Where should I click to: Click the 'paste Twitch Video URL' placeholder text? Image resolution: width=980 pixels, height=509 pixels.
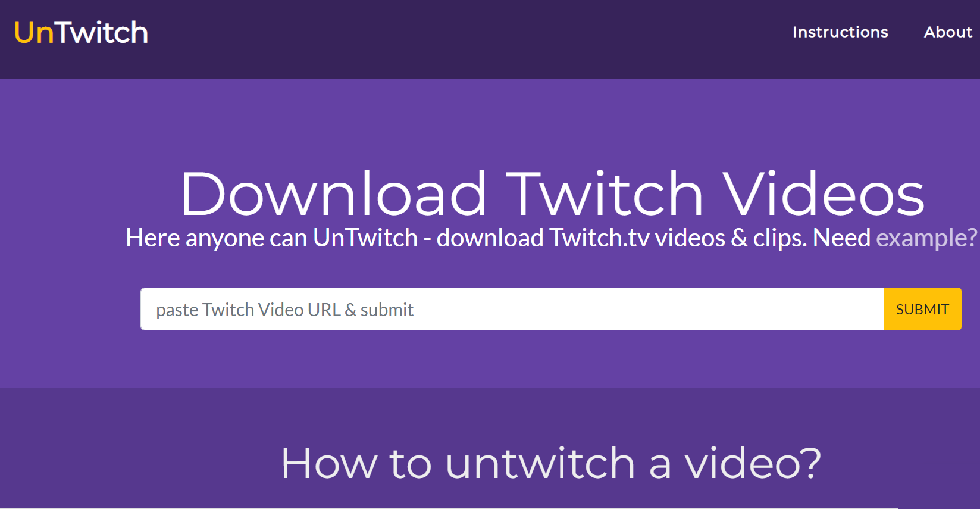248,310
